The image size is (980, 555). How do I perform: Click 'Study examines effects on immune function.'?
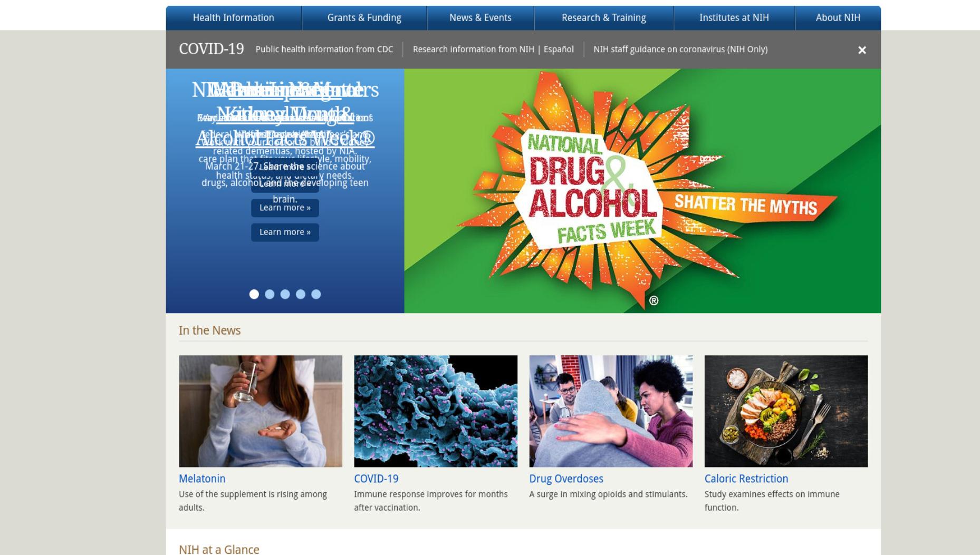pyautogui.click(x=772, y=501)
